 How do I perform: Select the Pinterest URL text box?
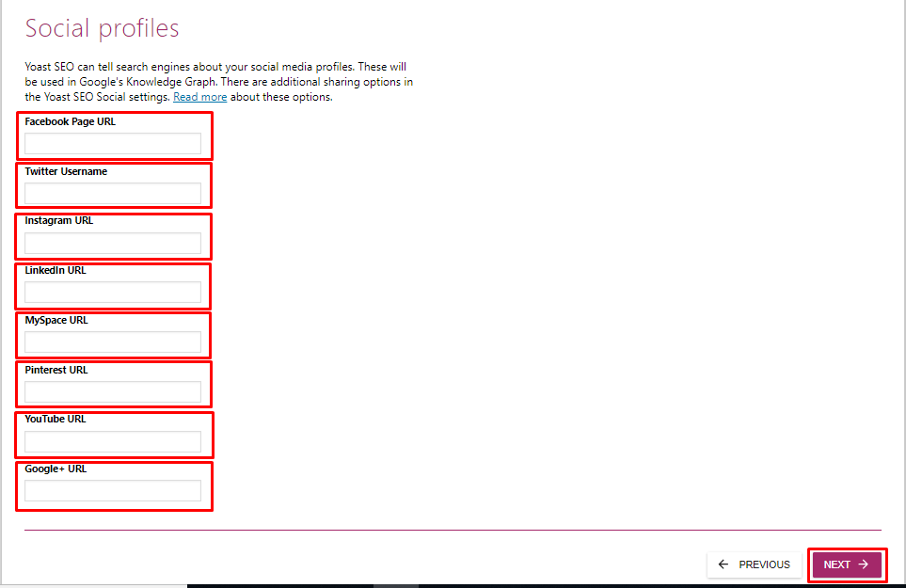[x=113, y=391]
